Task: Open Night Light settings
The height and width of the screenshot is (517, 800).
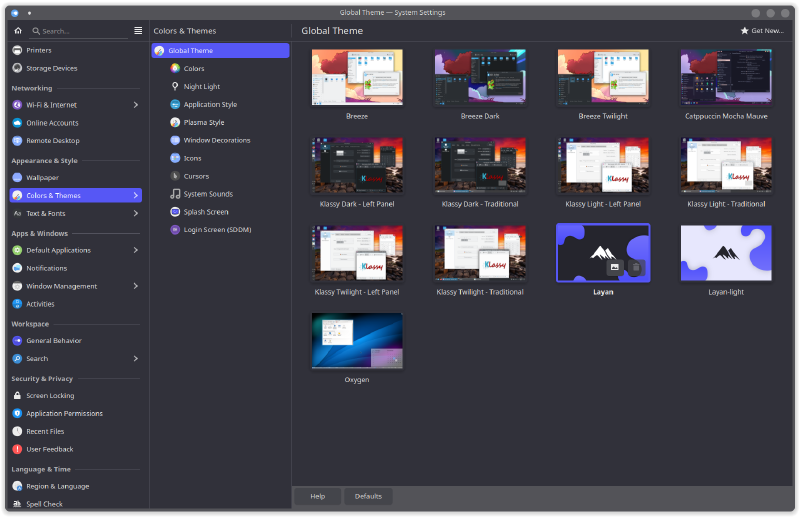Action: (x=201, y=86)
